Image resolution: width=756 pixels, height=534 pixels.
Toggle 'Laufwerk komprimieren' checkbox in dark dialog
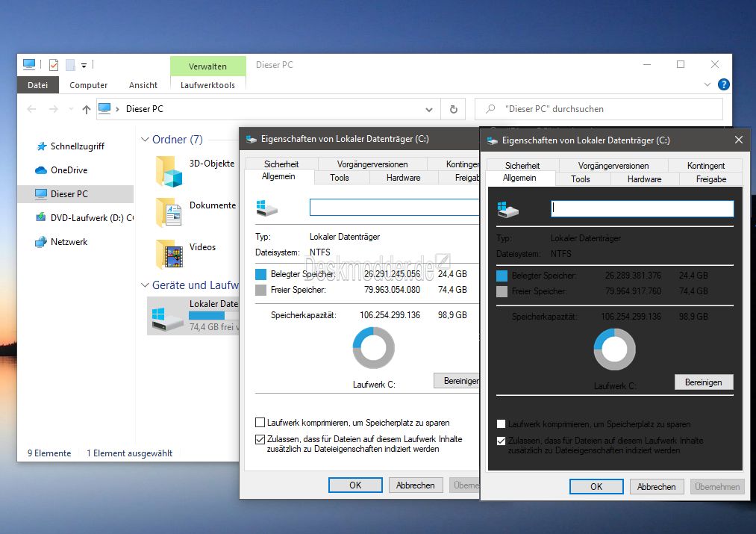pos(501,424)
